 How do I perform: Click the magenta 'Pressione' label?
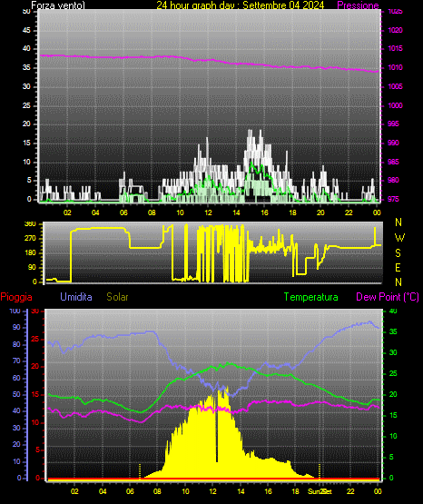point(359,5)
